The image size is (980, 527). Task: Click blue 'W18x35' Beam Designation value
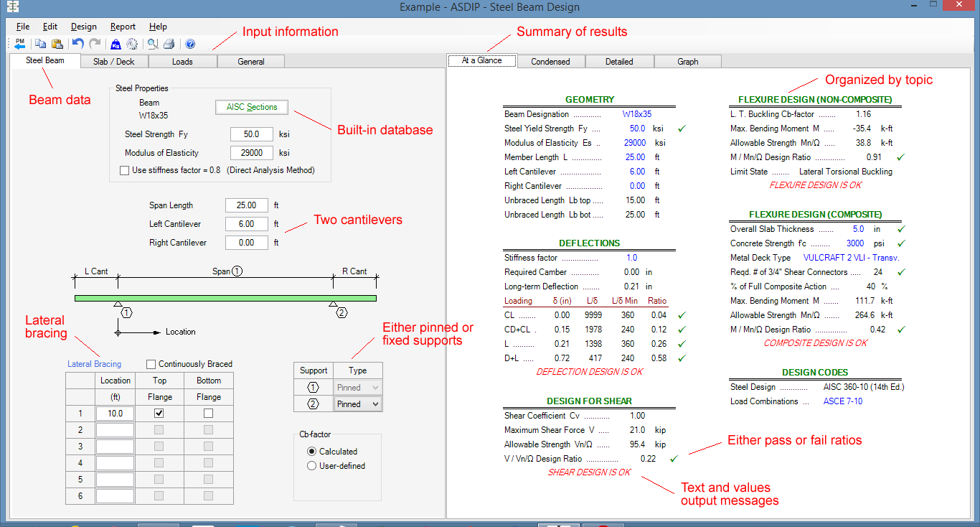(x=637, y=114)
